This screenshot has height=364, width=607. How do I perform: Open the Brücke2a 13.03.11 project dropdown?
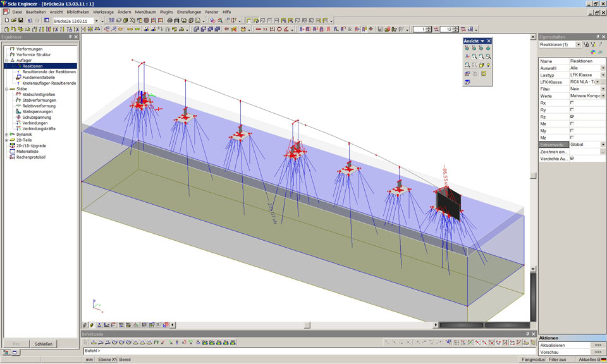(x=96, y=20)
